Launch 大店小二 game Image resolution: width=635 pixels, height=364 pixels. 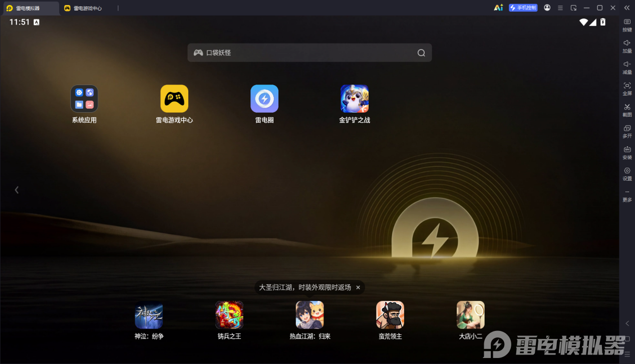pos(471,315)
